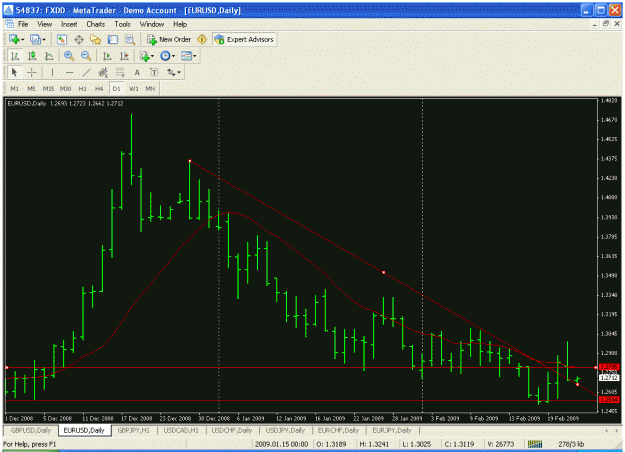Open the File menu
The height and width of the screenshot is (452, 625).
[x=23, y=24]
